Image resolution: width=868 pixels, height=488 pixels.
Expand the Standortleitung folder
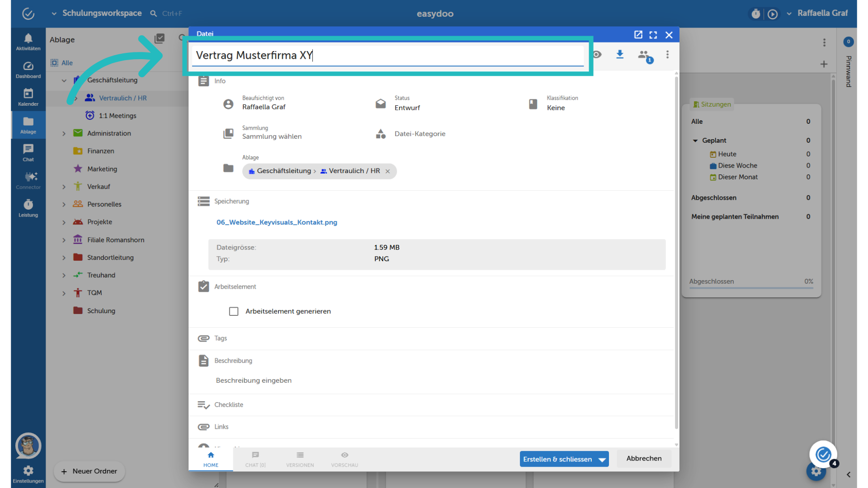[x=64, y=258]
